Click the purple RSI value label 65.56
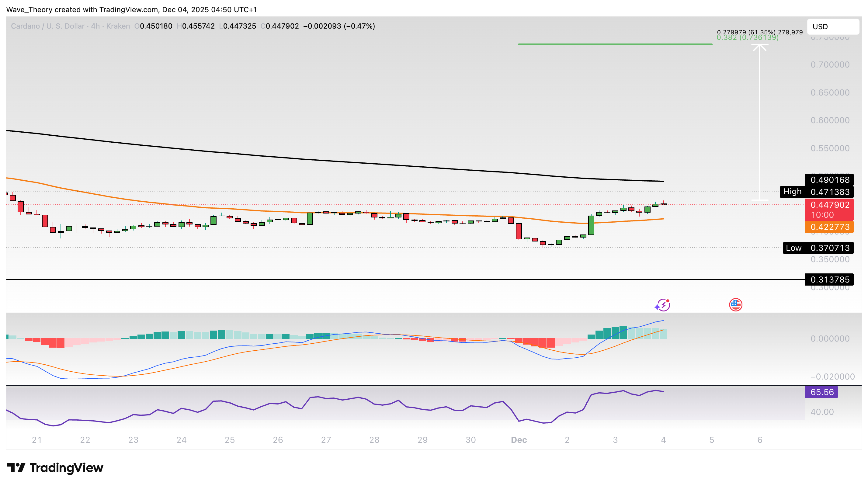The image size is (868, 486). [x=822, y=392]
